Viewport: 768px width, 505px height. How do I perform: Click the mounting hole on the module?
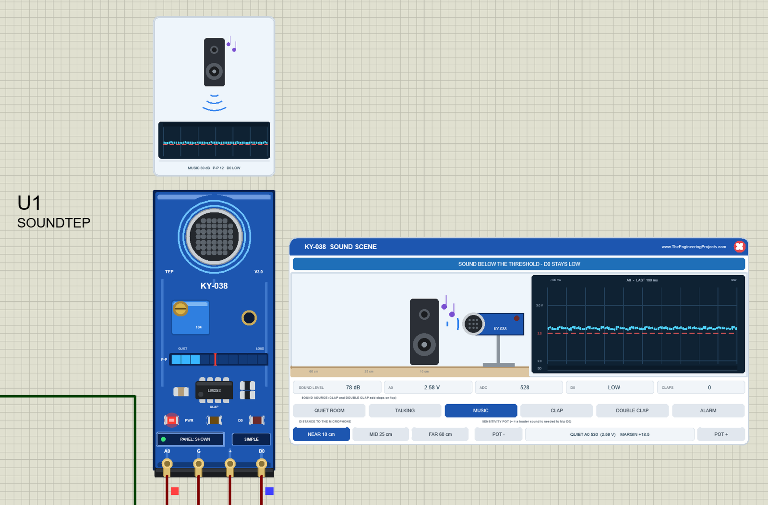click(249, 318)
